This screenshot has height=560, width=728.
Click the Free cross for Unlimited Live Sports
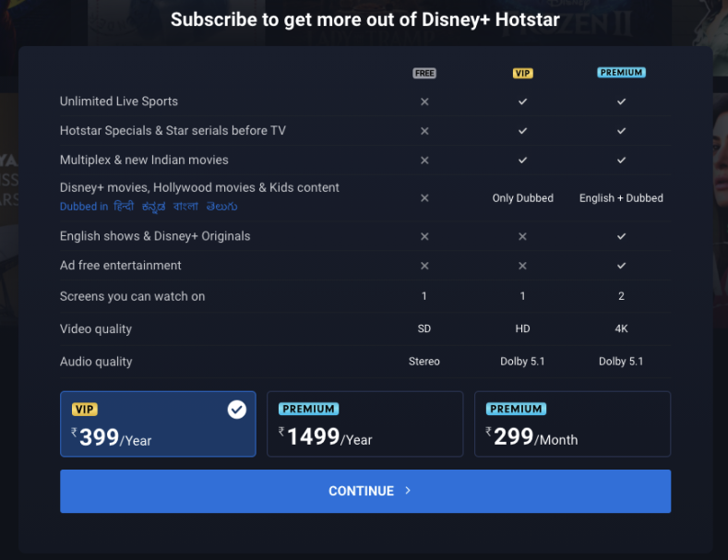click(x=424, y=101)
